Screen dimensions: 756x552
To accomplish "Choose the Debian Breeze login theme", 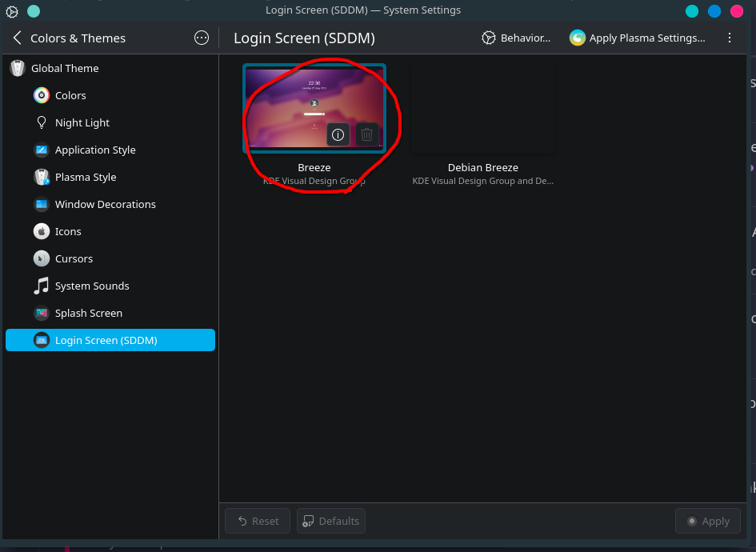I will (482, 126).
